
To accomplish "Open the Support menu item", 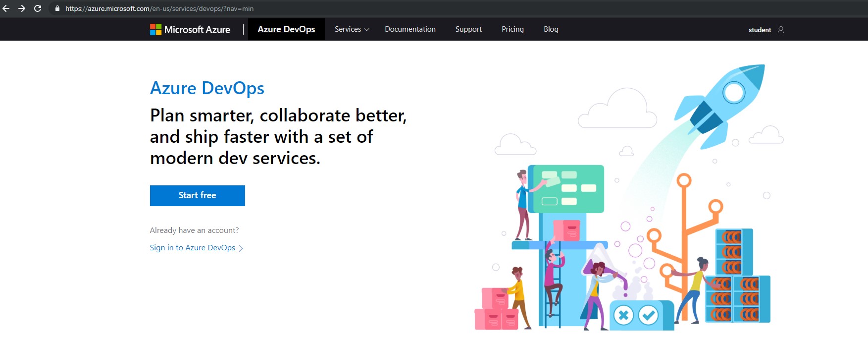I will [x=468, y=29].
